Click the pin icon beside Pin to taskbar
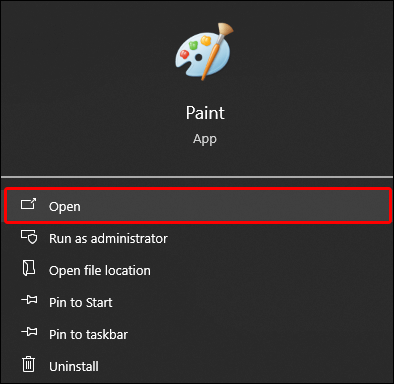The image size is (394, 384). (x=29, y=332)
